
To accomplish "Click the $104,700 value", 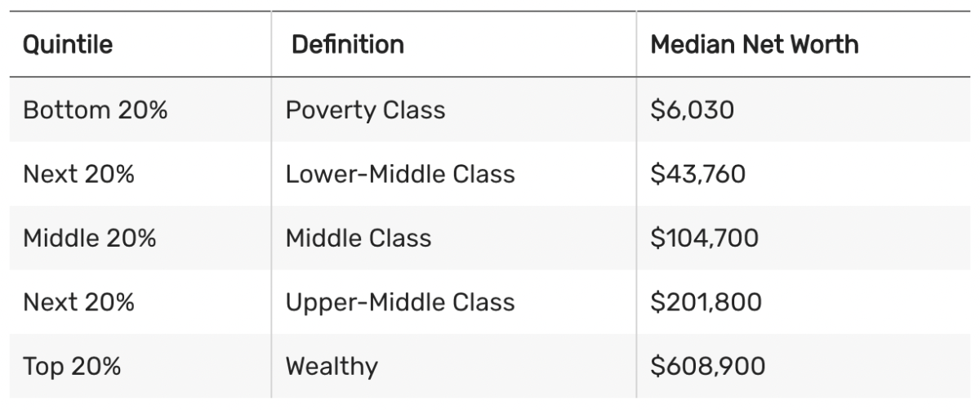I will tap(705, 238).
